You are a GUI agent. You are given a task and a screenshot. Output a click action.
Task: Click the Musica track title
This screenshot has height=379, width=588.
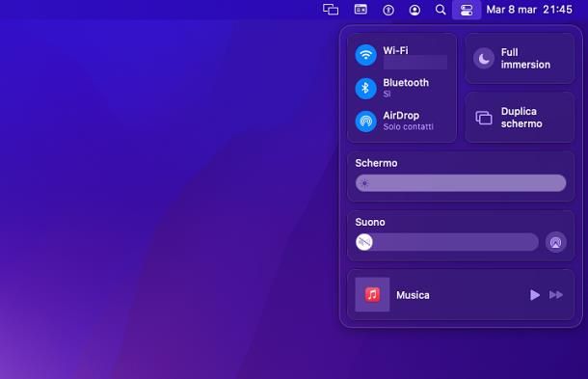(x=413, y=295)
